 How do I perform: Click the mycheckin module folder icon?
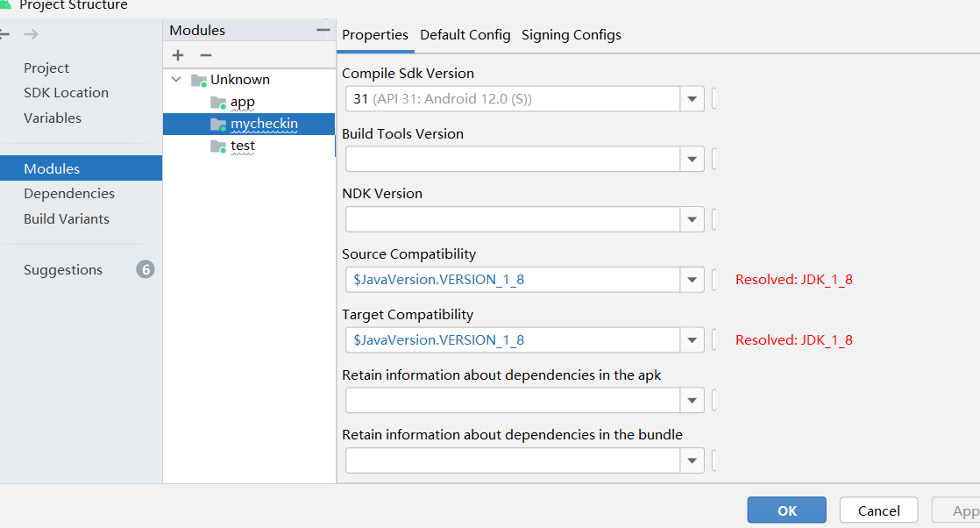218,125
